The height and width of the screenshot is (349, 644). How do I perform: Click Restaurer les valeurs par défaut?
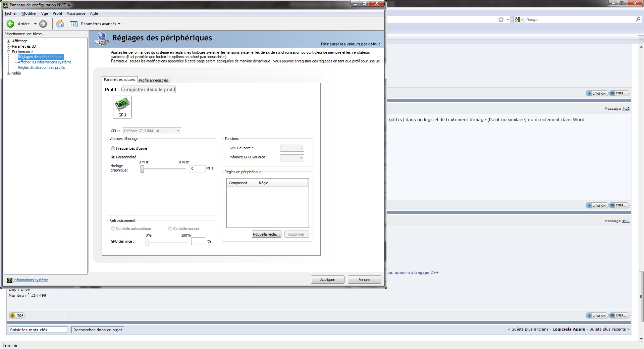(350, 44)
